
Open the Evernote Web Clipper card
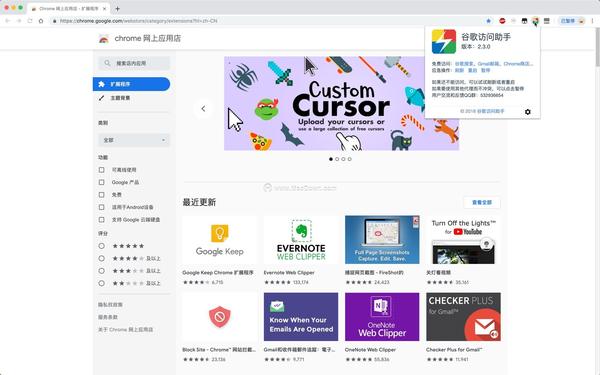click(301, 251)
